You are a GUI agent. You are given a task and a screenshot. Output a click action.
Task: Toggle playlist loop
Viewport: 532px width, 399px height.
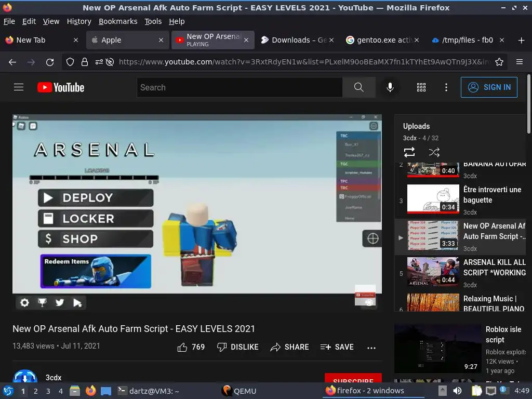click(409, 152)
